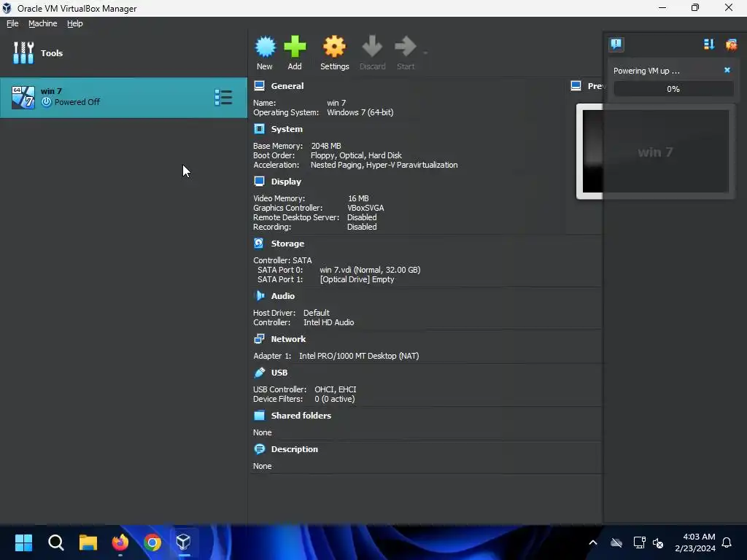Click the USB section header

click(279, 373)
